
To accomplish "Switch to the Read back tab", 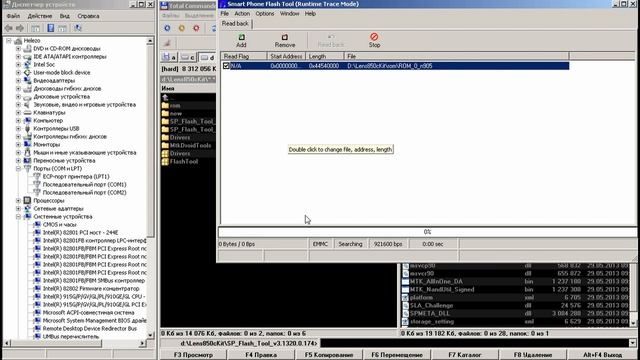I will pyautogui.click(x=235, y=24).
